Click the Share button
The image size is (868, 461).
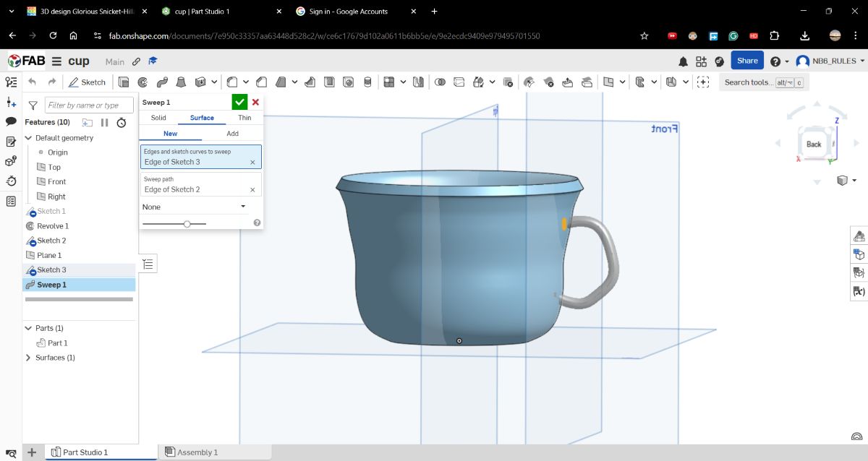pos(747,61)
